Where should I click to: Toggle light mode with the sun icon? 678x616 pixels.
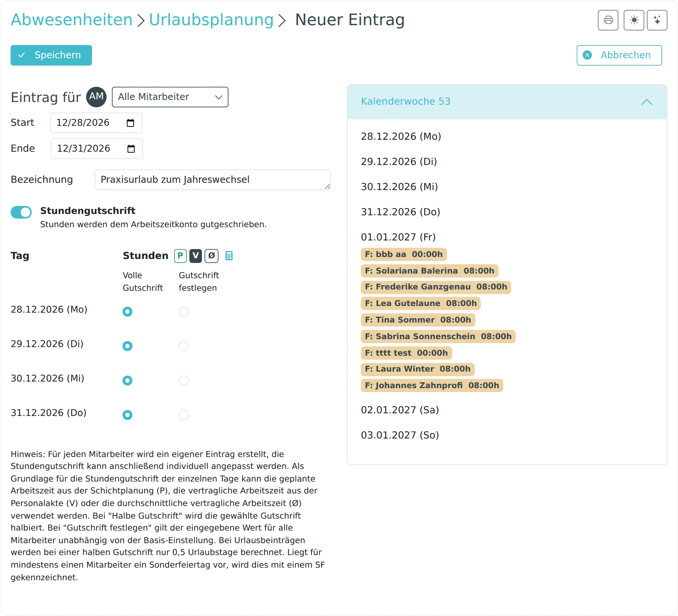tap(634, 20)
